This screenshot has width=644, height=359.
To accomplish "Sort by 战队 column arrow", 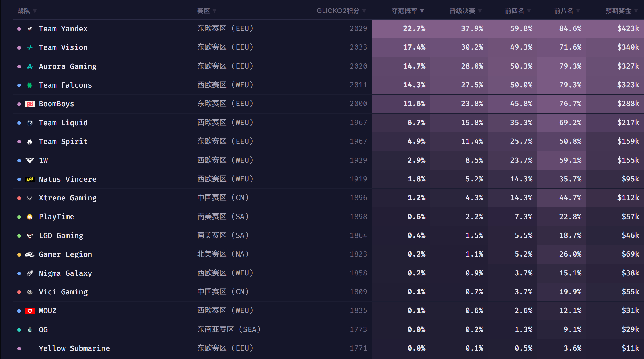I will [35, 11].
